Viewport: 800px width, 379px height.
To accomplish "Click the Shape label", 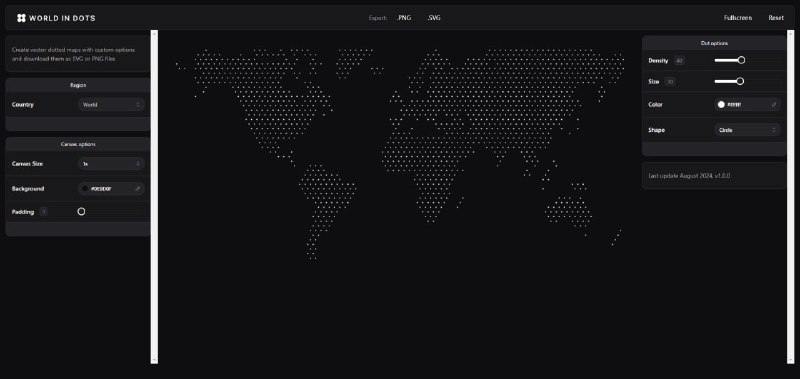I will click(656, 130).
